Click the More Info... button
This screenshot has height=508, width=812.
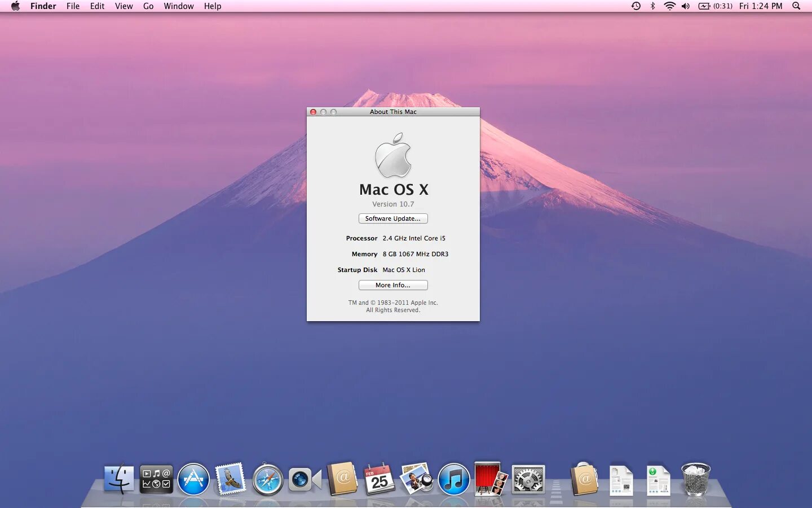tap(393, 285)
